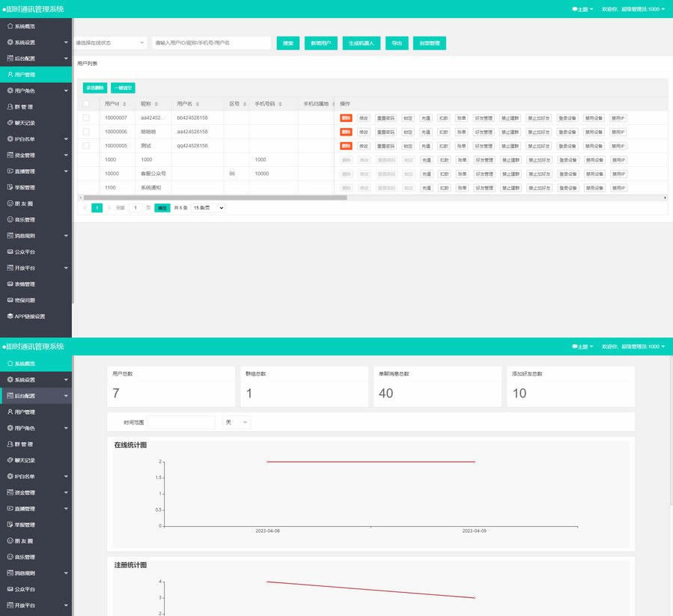
Task: Click the 生成机器人 button
Action: (x=362, y=43)
